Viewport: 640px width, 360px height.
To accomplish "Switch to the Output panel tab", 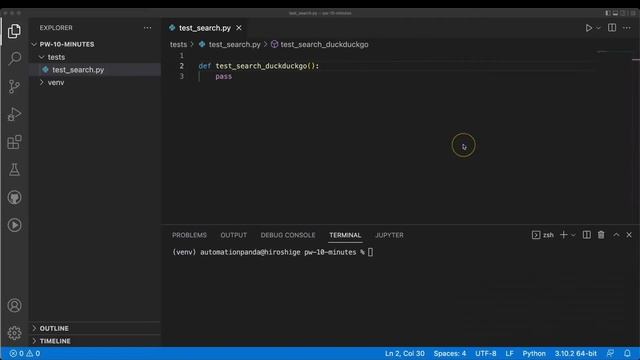I will pos(233,235).
